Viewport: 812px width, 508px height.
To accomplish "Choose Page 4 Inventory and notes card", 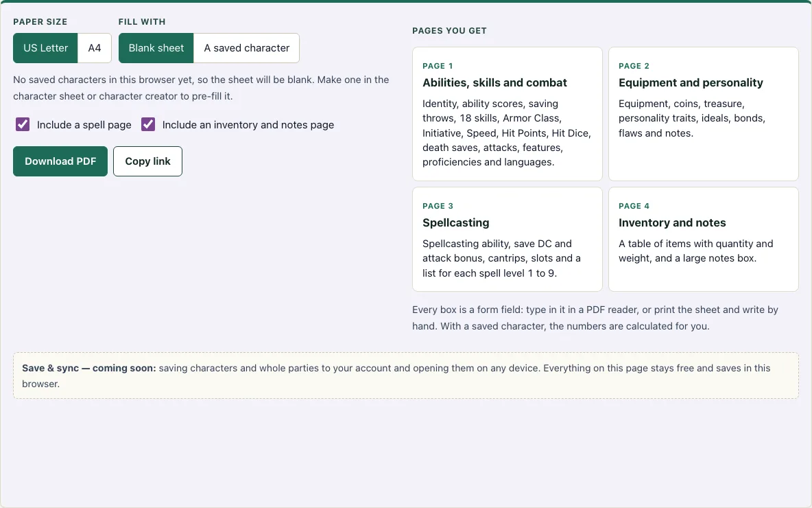I will (703, 240).
